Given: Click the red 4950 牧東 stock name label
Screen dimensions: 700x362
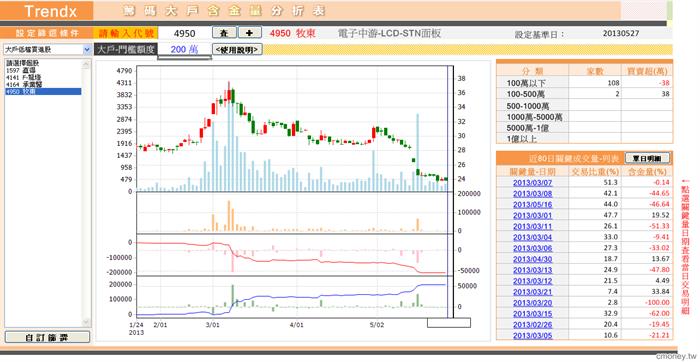Looking at the screenshot, I should [x=292, y=33].
